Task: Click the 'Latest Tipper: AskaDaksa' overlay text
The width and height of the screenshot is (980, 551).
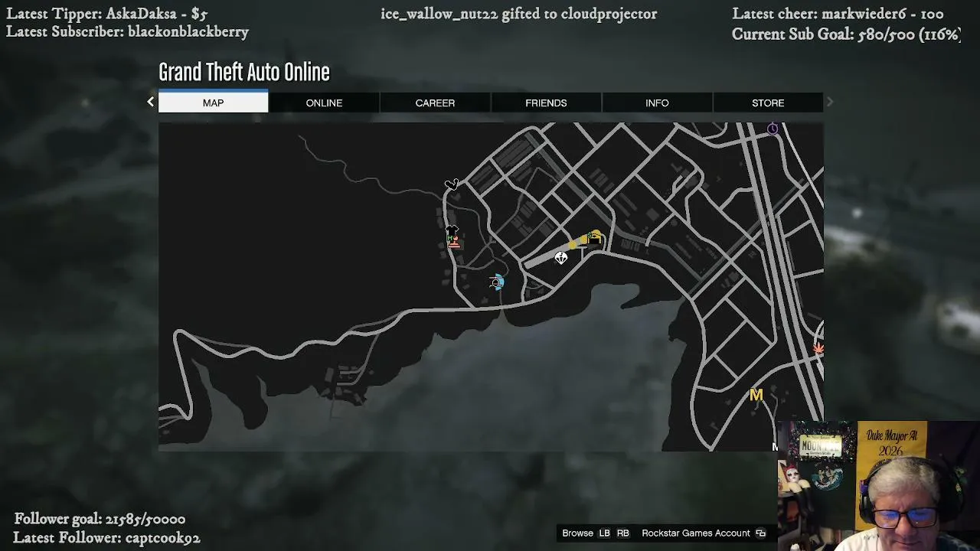Action: pyautogui.click(x=107, y=14)
